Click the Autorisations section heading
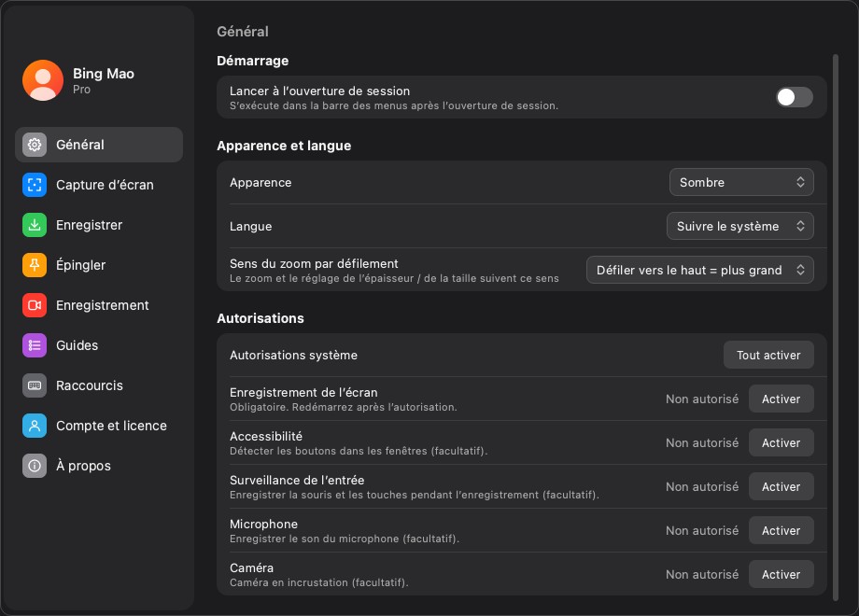The image size is (859, 616). click(261, 318)
